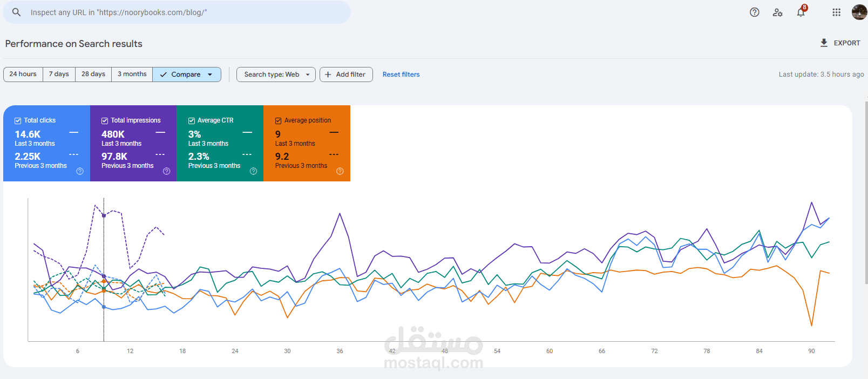The width and height of the screenshot is (868, 379).
Task: Click the Reset filters link
Action: click(x=401, y=75)
